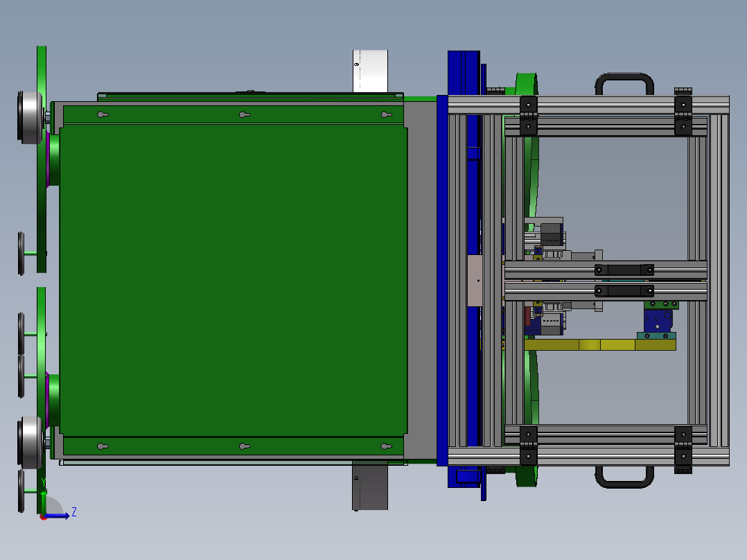
Task: Select the black handle on top of the frame
Action: pos(624,83)
